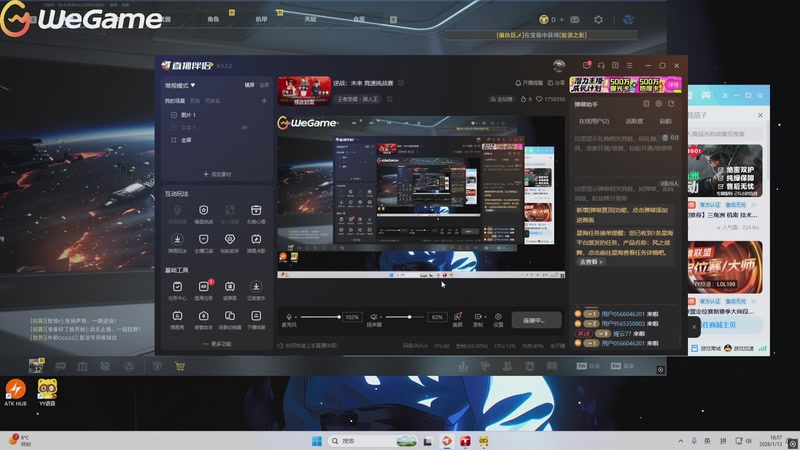The width and height of the screenshot is (800, 450).
Task: Open the 钻粉助手 tool
Action: pyautogui.click(x=230, y=242)
